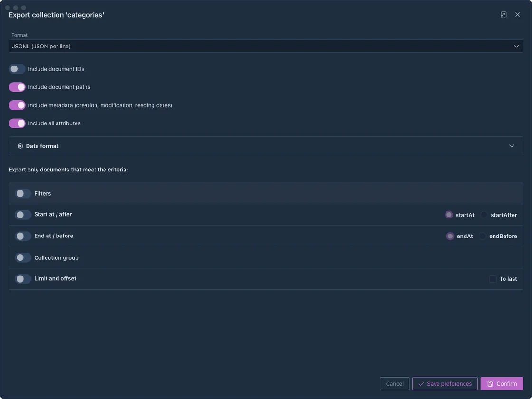Expand the Data format section chevron
The width and height of the screenshot is (532, 399).
511,146
